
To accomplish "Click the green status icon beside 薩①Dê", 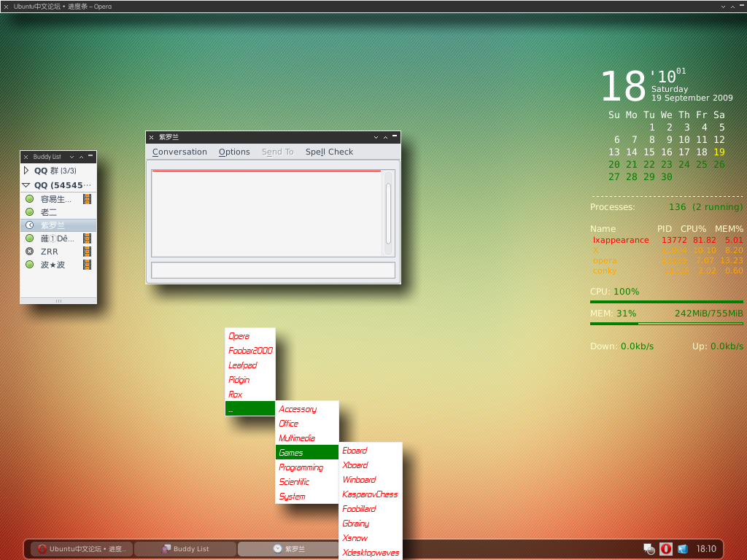I will coord(29,238).
